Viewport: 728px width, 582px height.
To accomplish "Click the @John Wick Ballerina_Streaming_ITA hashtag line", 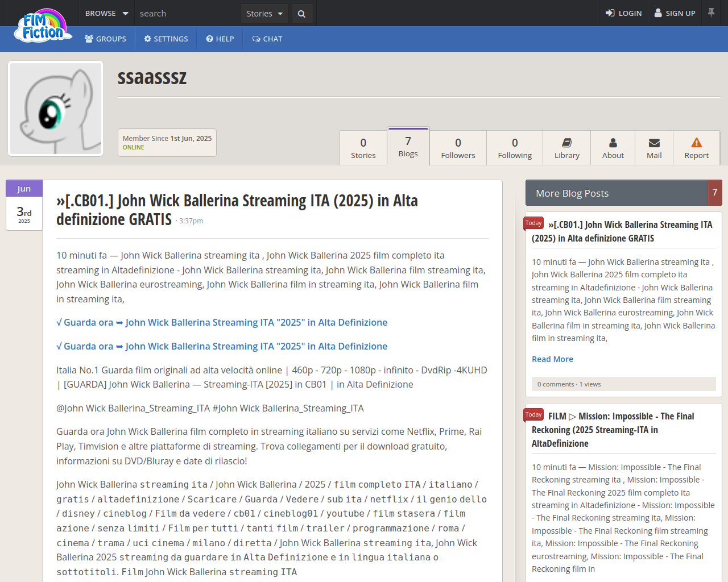I will point(210,408).
